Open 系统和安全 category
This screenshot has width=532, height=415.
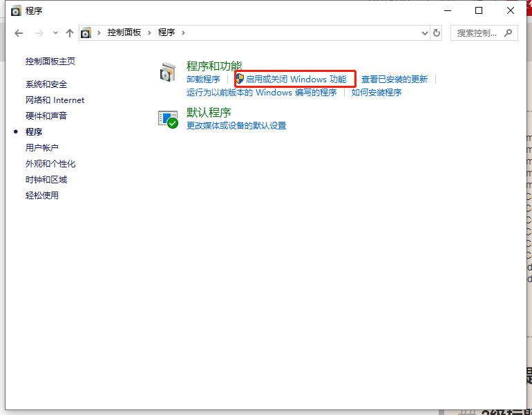click(x=46, y=84)
